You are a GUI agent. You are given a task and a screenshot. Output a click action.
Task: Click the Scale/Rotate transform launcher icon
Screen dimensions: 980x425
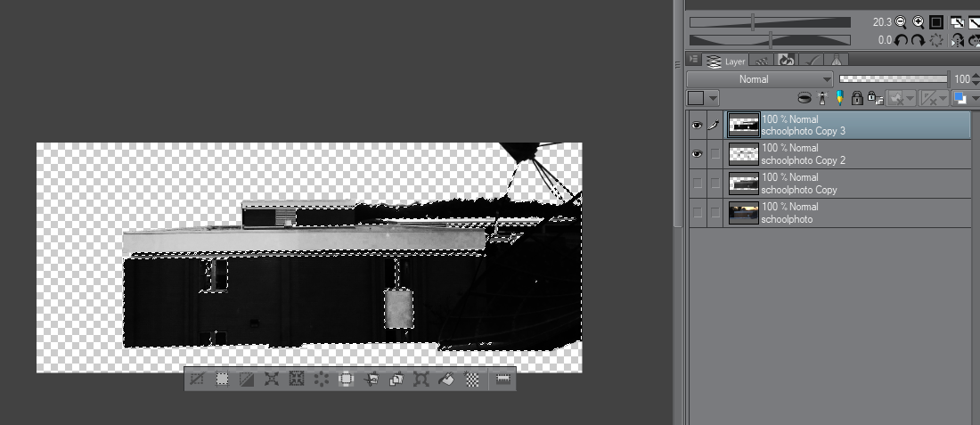[x=421, y=379]
